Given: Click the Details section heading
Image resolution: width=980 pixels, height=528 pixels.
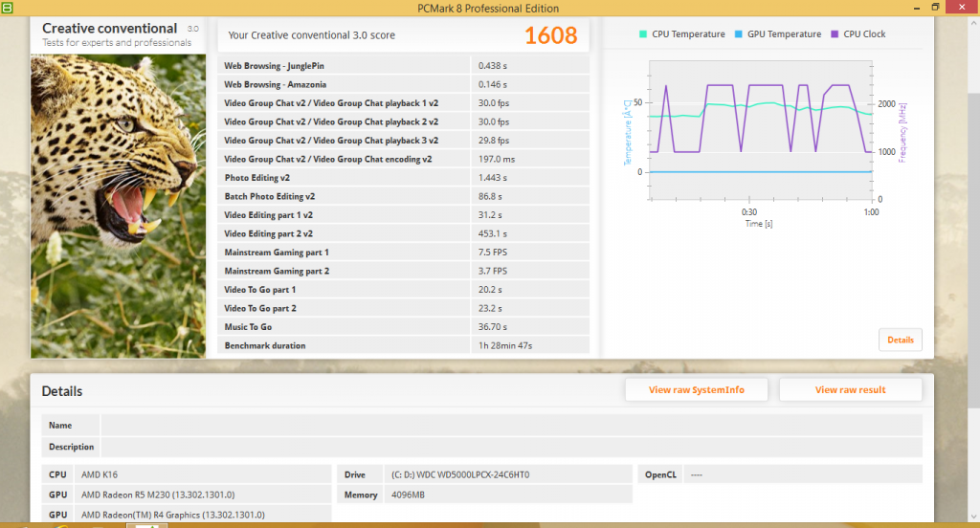Looking at the screenshot, I should pos(62,391).
